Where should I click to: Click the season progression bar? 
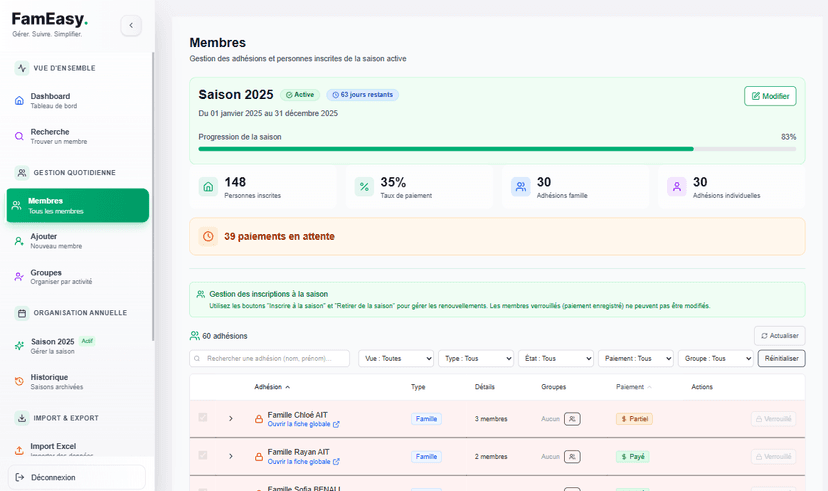tap(497, 149)
